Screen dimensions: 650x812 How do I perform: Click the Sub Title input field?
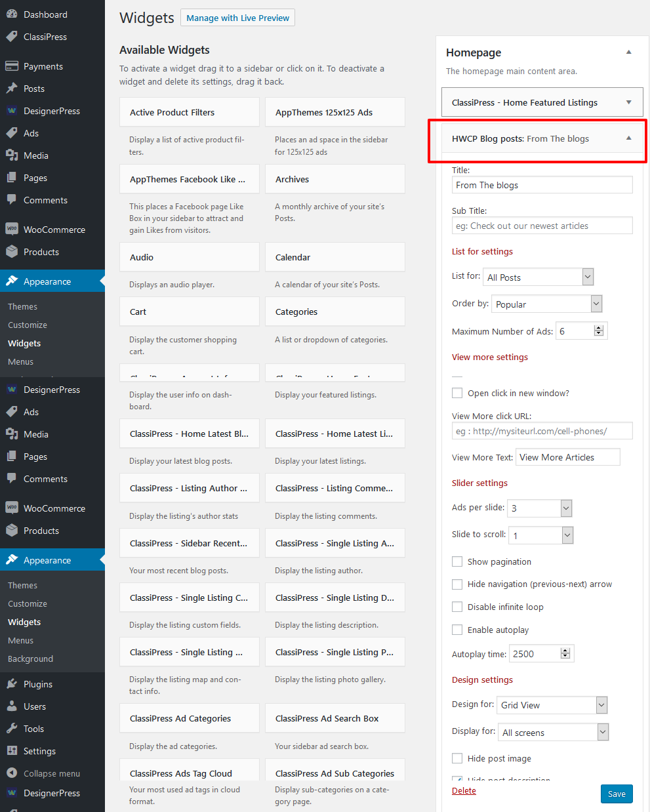pos(542,226)
